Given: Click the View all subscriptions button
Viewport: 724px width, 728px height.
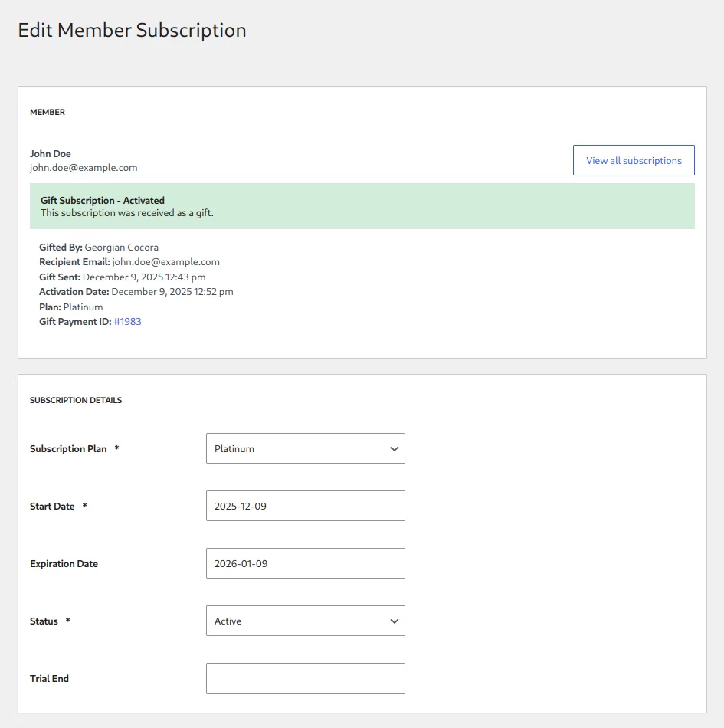Looking at the screenshot, I should click(x=634, y=160).
